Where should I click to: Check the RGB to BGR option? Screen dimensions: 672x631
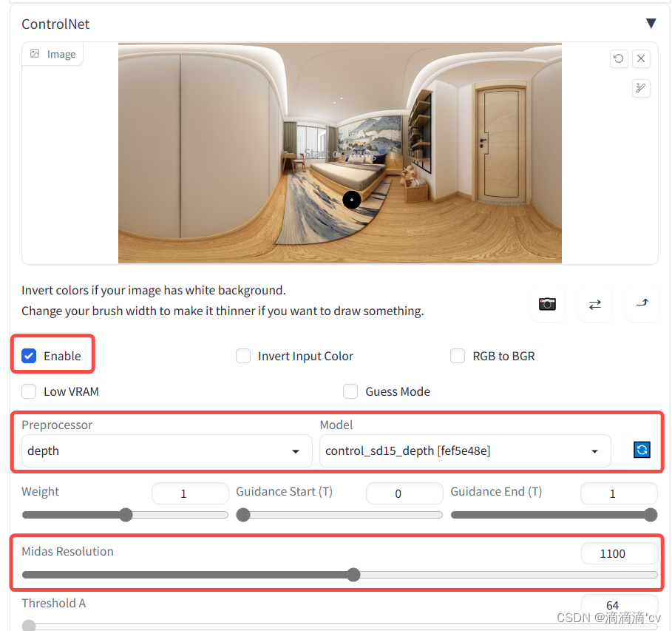[x=458, y=356]
